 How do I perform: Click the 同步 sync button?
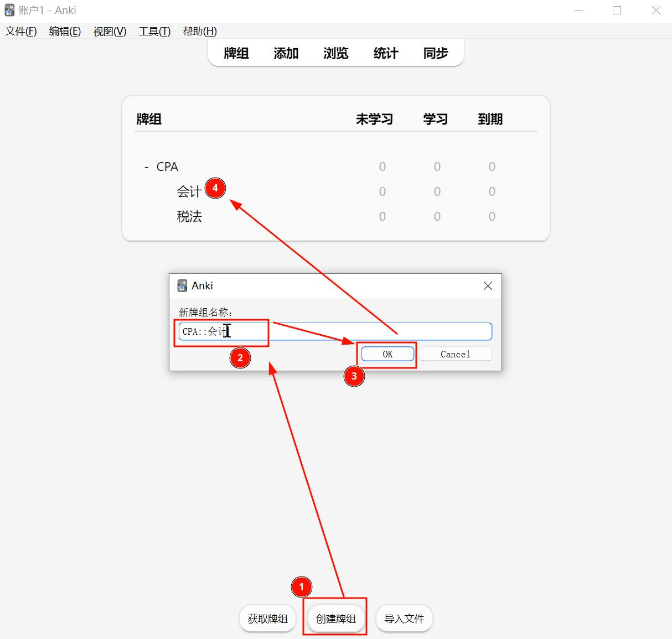click(436, 53)
